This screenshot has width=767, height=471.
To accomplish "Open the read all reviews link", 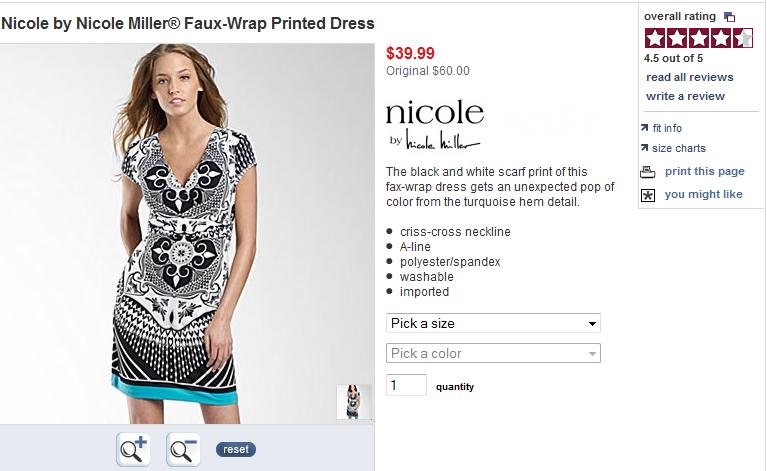I will click(x=689, y=77).
